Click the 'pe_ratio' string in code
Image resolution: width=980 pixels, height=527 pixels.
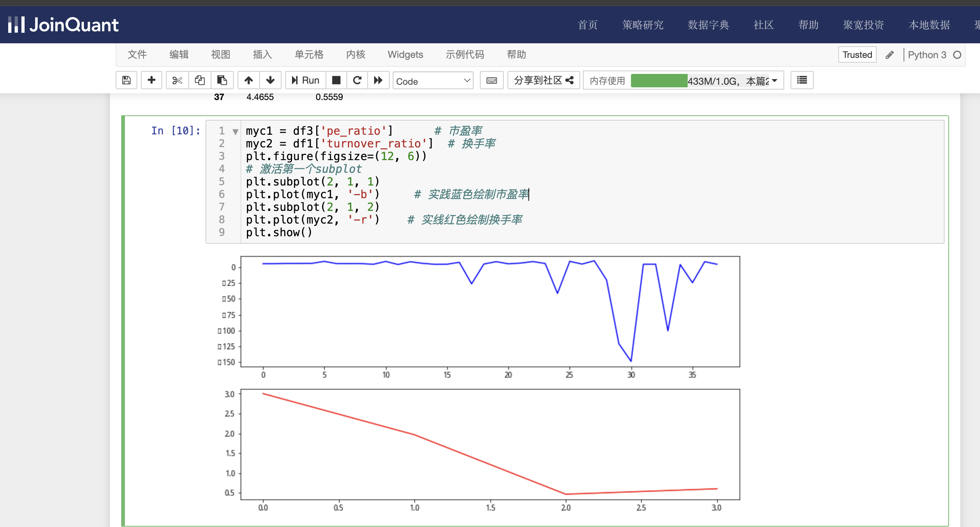[x=356, y=131]
